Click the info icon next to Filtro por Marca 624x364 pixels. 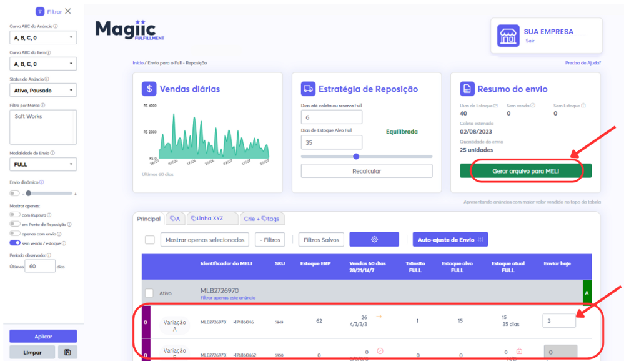pyautogui.click(x=42, y=106)
